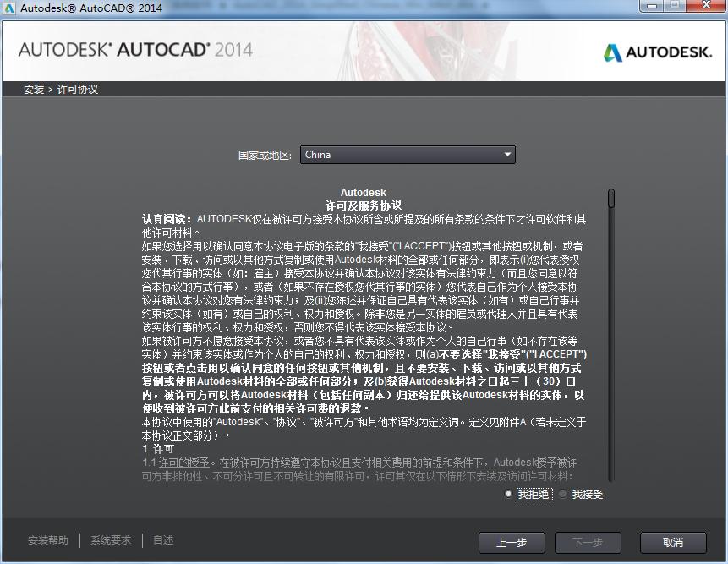Select the 我拒绝 radio button
This screenshot has width=728, height=564.
coord(508,493)
